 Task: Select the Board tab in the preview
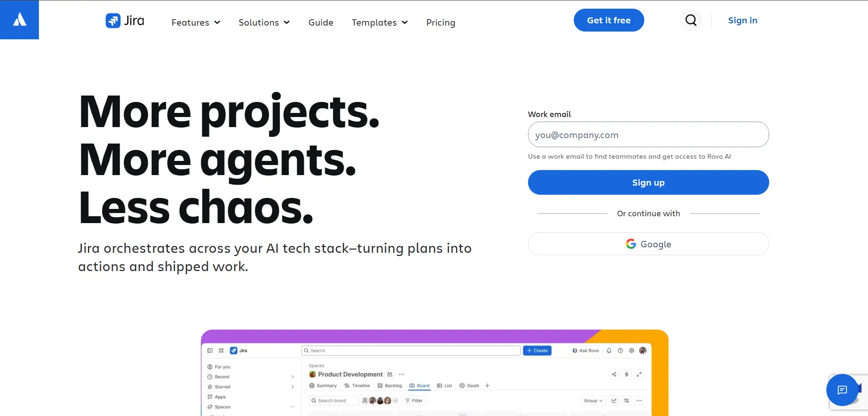tap(420, 386)
